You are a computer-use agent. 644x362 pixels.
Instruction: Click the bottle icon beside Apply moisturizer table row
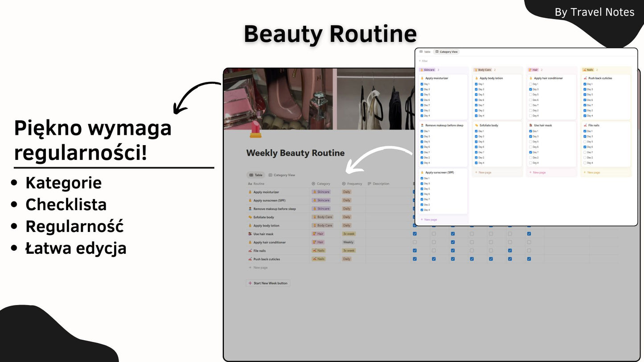[250, 192]
